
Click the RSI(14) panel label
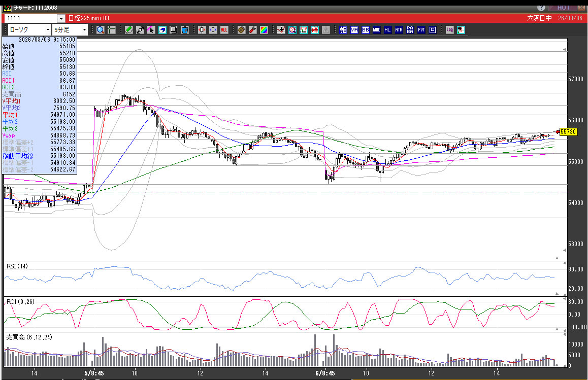click(x=16, y=266)
